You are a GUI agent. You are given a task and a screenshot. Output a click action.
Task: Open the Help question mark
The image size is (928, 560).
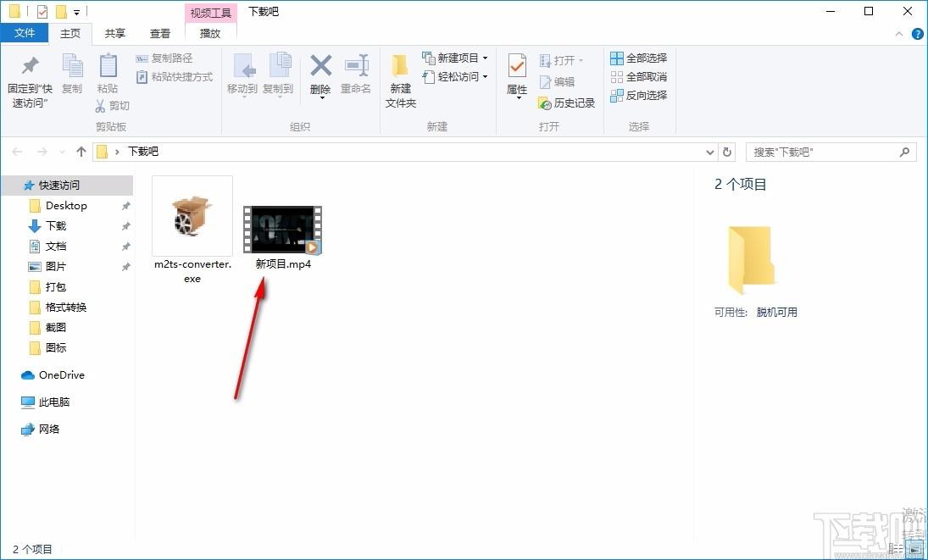pyautogui.click(x=917, y=34)
